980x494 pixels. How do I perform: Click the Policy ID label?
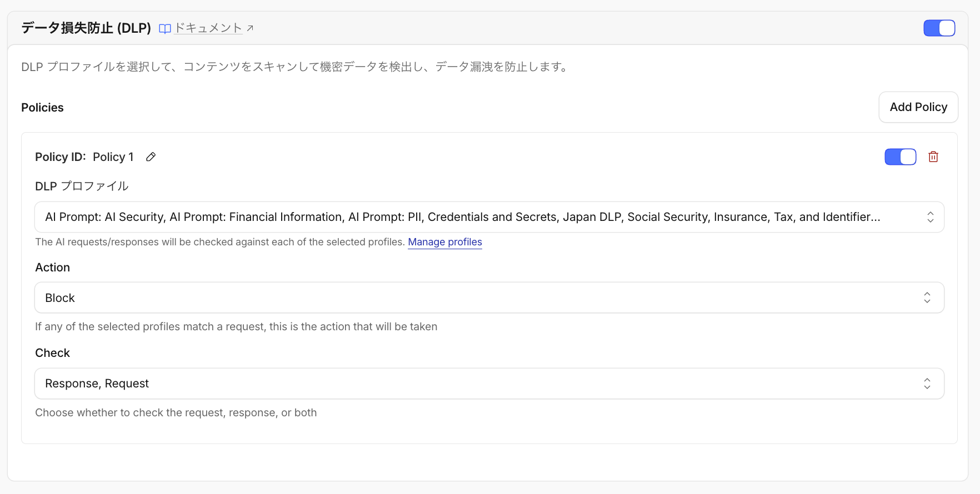point(61,157)
